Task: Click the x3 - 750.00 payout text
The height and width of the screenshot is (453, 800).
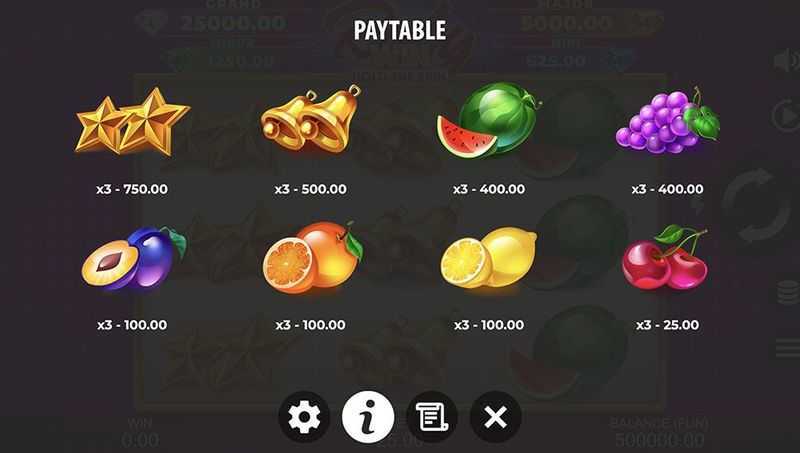Action: point(132,189)
